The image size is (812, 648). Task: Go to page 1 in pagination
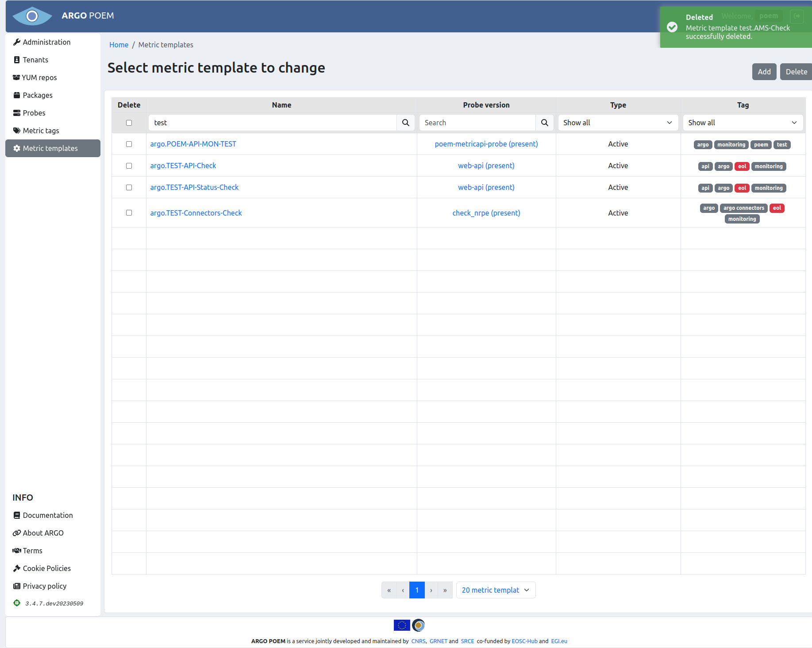[416, 590]
